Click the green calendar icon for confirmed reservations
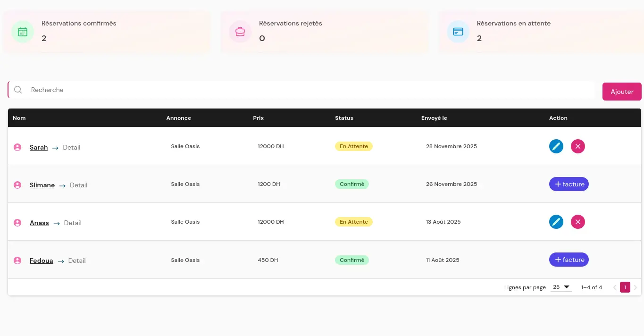Viewport: 644px width, 336px height. (23, 32)
